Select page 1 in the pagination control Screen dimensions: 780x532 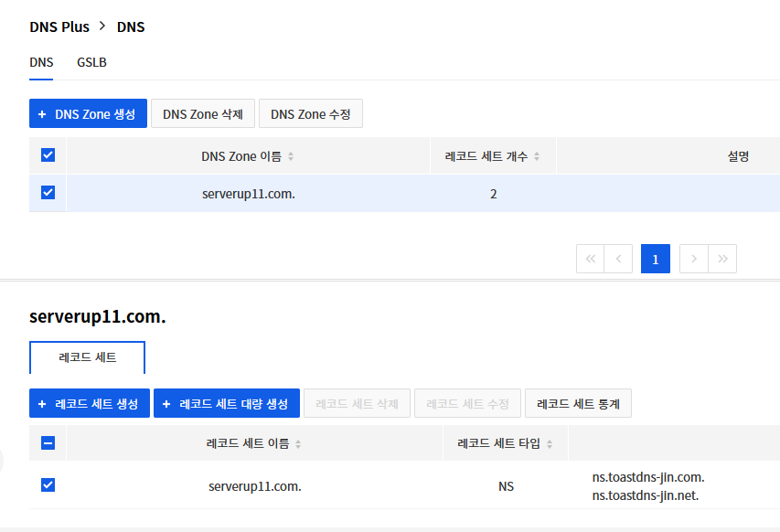coord(655,259)
